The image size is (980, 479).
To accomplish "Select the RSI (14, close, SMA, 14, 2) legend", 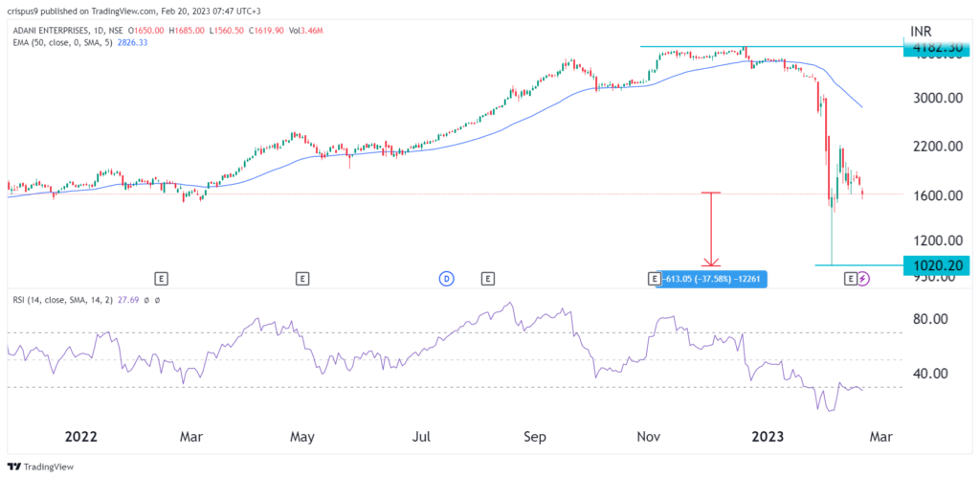I will coord(61,300).
